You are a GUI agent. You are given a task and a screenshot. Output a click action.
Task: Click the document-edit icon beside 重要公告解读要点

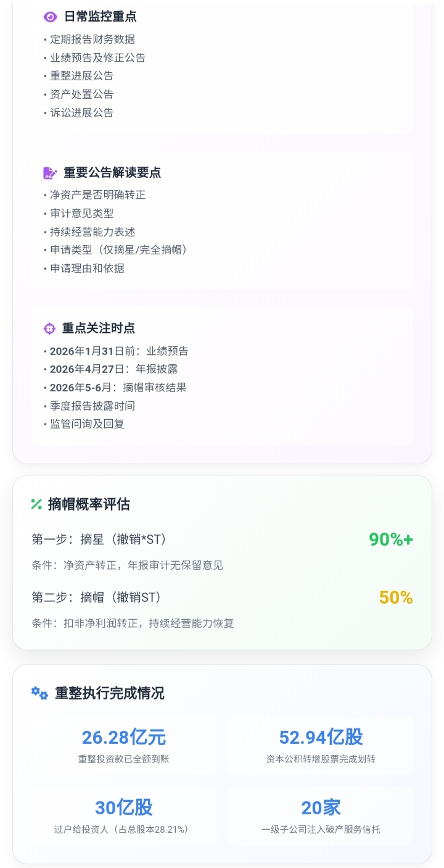50,173
